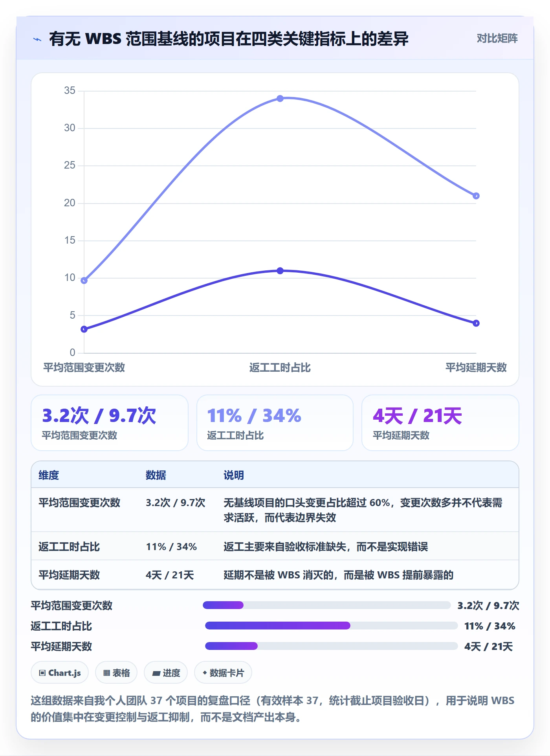
Task: Click the chart x-axis label 平均范围变更次数
Action: point(84,367)
